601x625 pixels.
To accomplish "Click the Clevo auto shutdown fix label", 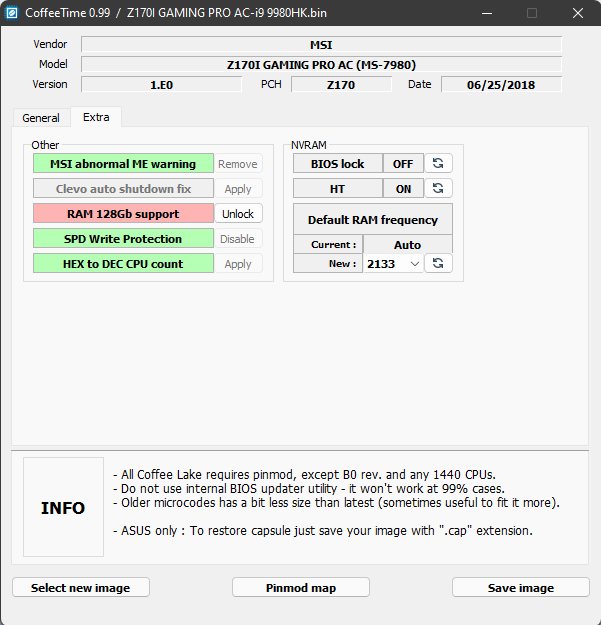I will pyautogui.click(x=123, y=189).
